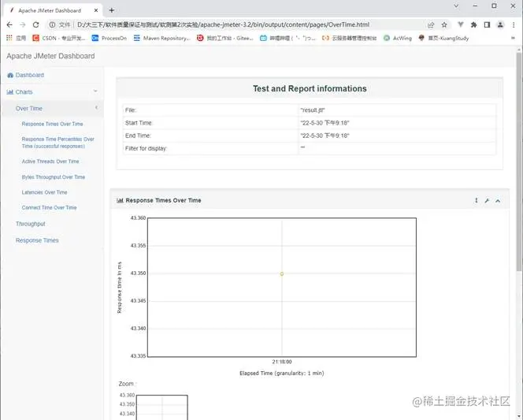523x420 pixels.
Task: Close the Apache JMeter Dashboard tab
Action: click(96, 10)
